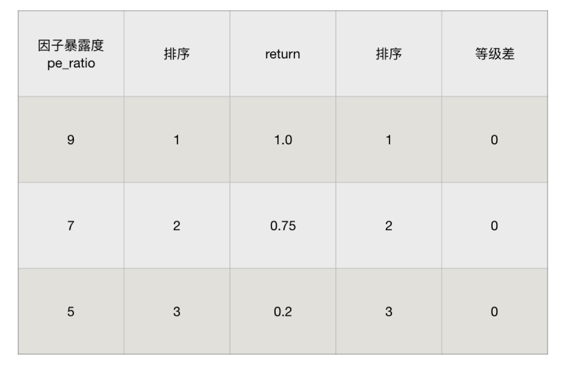588x369 pixels.
Task: Click the 因子暴露度 pe_ratio header cell
Action: click(x=71, y=54)
